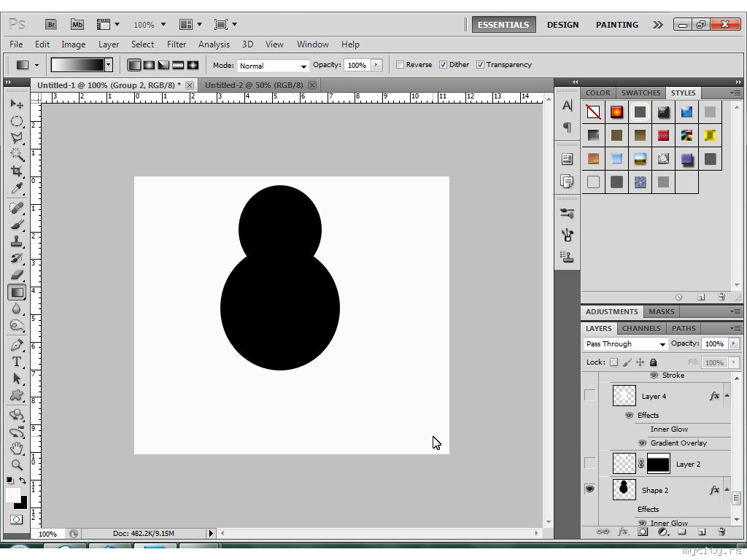Select the Lasso tool
This screenshot has height=560, width=747.
click(x=16, y=138)
